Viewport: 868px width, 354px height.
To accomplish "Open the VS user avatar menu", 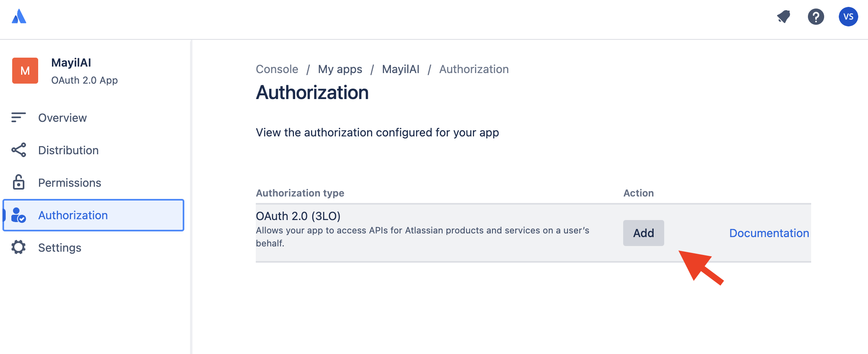I will coord(848,17).
